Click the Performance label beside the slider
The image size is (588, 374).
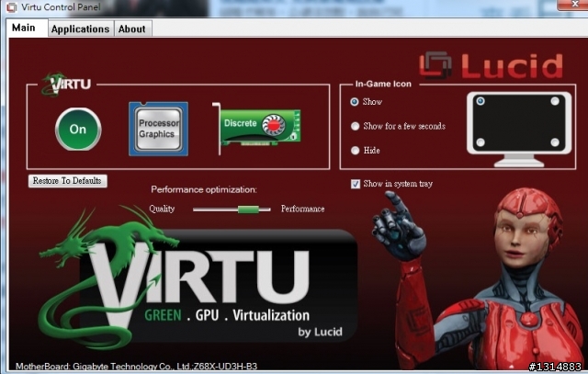(x=302, y=209)
